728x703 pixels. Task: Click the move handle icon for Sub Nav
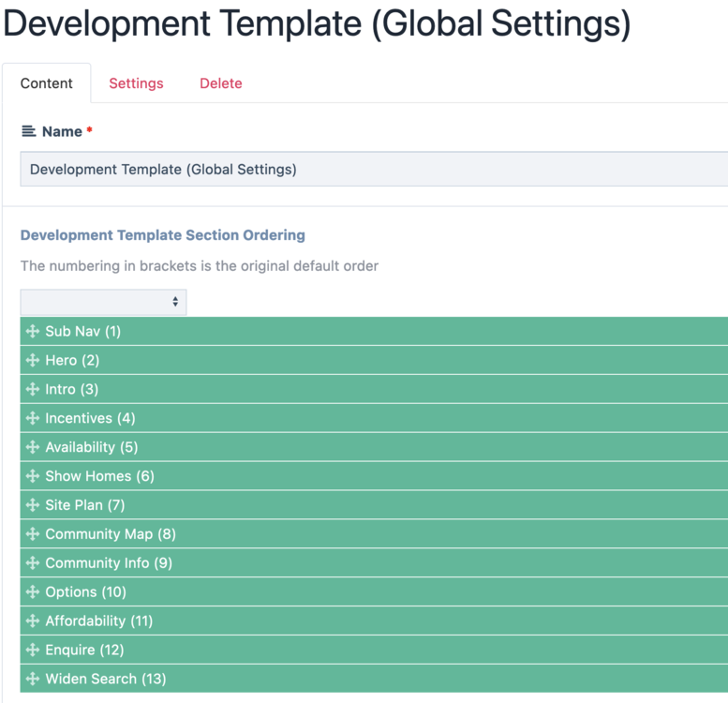pos(33,331)
